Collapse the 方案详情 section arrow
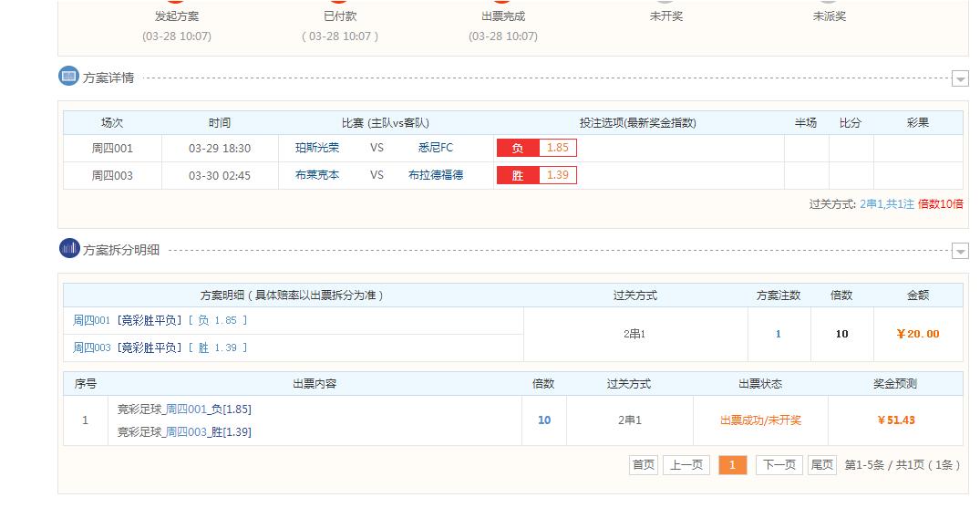Screen dimensions: 980x508 click(960, 78)
